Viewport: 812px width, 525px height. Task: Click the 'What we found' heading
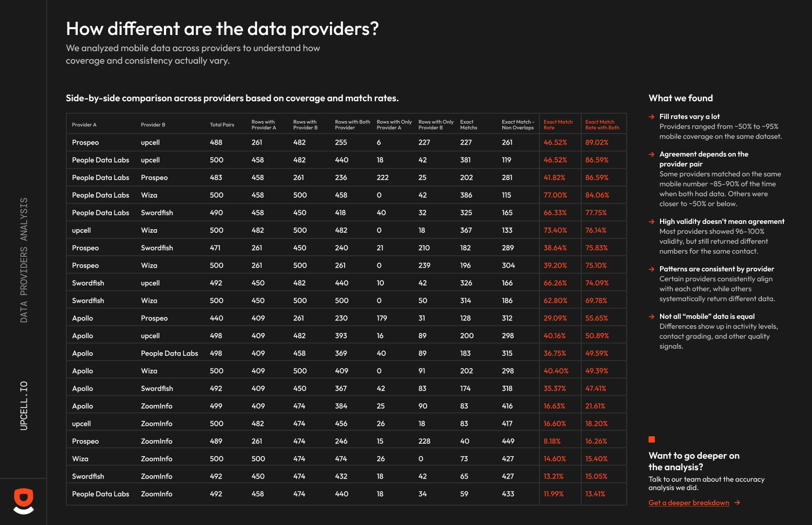click(680, 98)
